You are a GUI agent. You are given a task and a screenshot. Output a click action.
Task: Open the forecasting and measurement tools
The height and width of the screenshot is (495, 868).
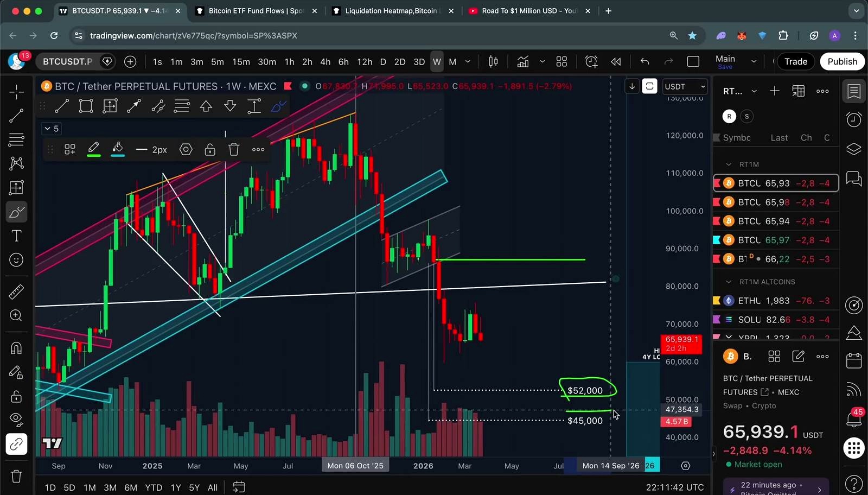tap(16, 188)
